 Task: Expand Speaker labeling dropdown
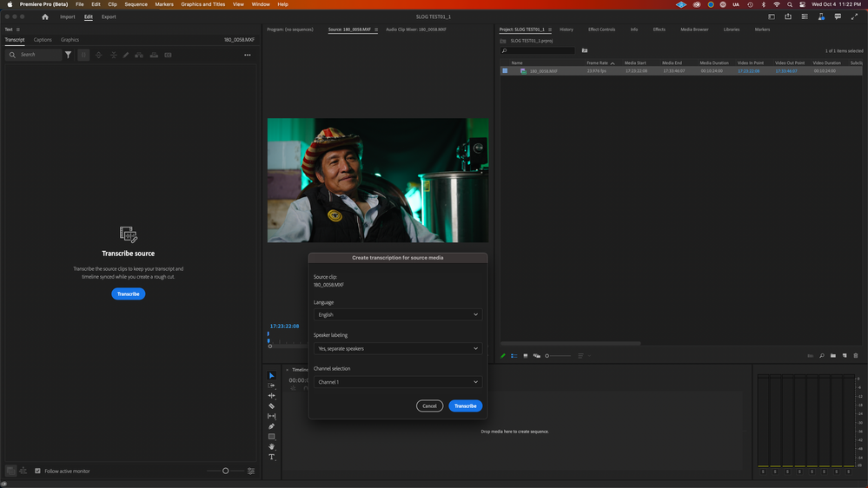[397, 348]
